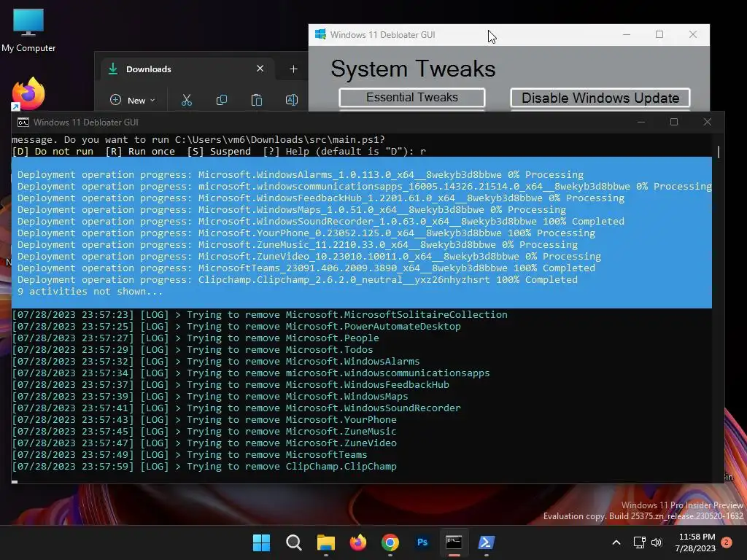Viewport: 747px width, 560px height.
Task: Click the log line removing MicrosoftTeams
Action: point(190,455)
